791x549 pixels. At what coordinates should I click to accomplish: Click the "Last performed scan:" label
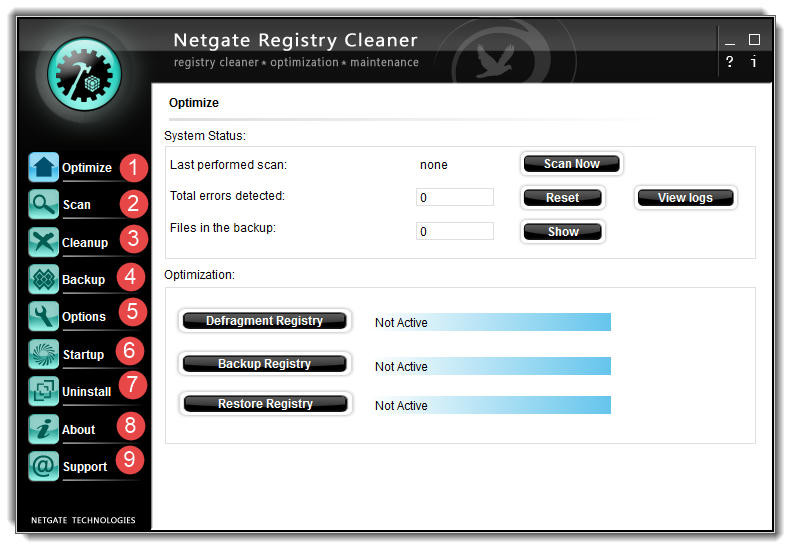[229, 165]
